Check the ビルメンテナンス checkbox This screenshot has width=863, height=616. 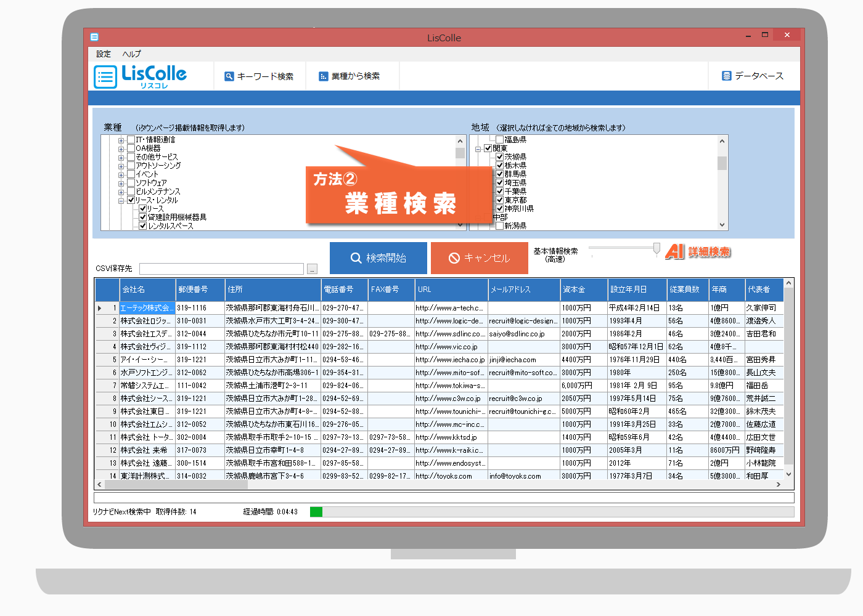pos(131,192)
